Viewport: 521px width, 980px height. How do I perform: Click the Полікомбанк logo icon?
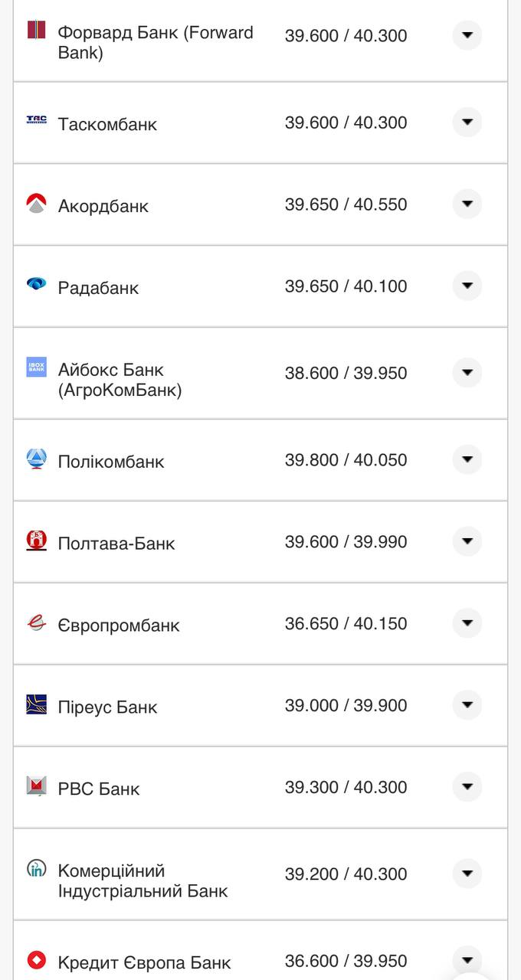36,459
